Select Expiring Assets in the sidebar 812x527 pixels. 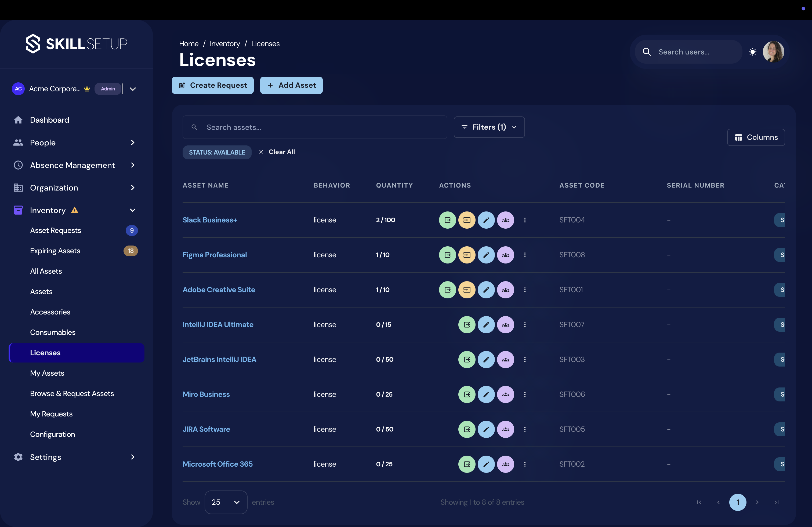point(55,251)
